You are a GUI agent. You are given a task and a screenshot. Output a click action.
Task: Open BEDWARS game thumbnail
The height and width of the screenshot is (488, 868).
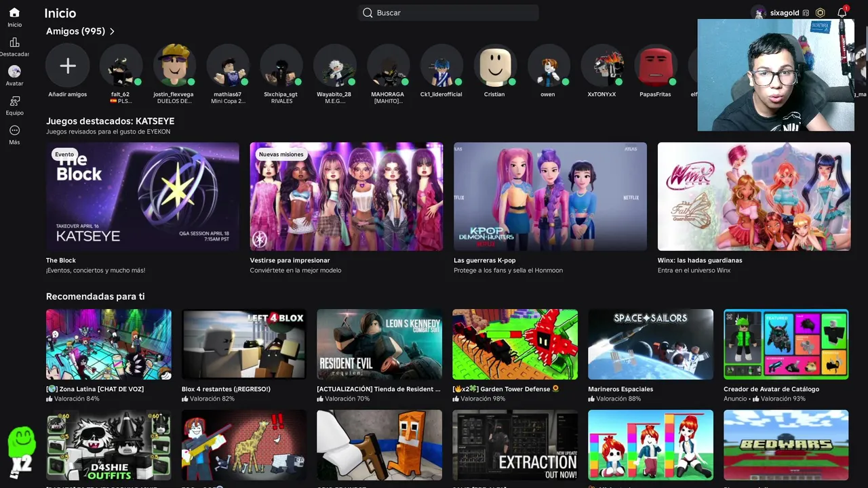(786, 445)
